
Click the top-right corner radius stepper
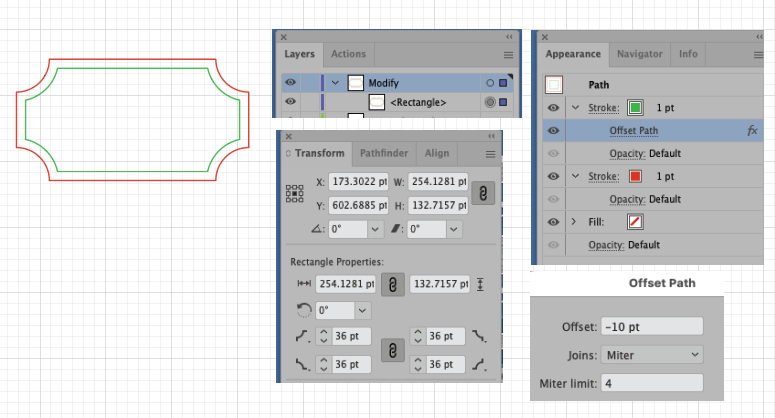click(x=418, y=336)
